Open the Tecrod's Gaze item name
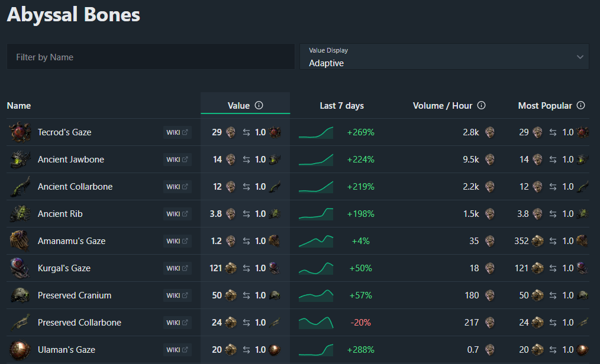Image resolution: width=600 pixels, height=364 pixels. 64,132
